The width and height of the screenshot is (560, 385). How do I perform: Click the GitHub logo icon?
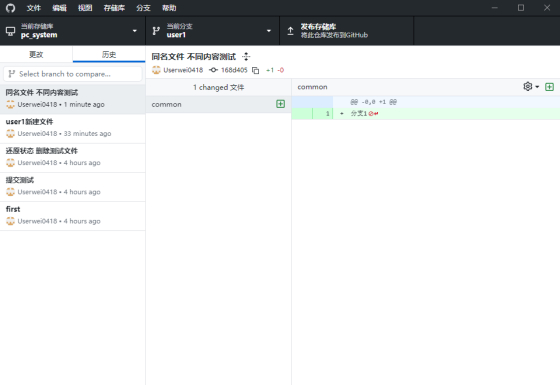coord(10,8)
